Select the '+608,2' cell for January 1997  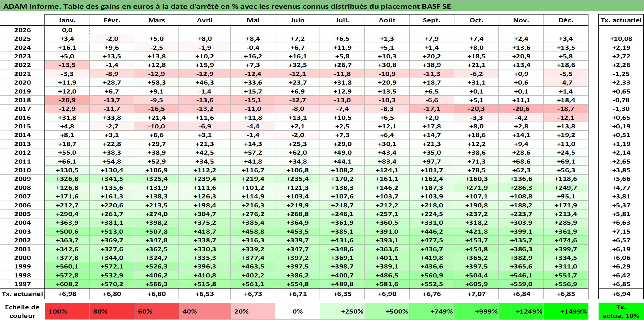[67, 284]
